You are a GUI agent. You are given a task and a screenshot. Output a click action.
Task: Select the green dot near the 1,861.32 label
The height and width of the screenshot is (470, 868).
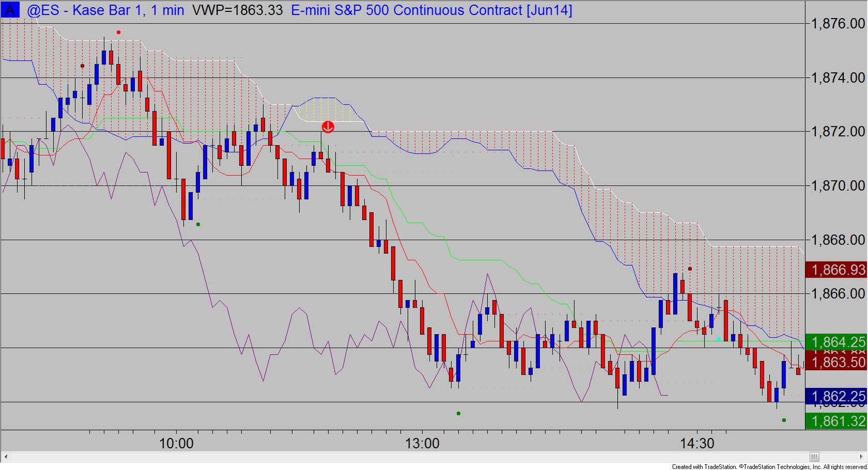point(784,420)
